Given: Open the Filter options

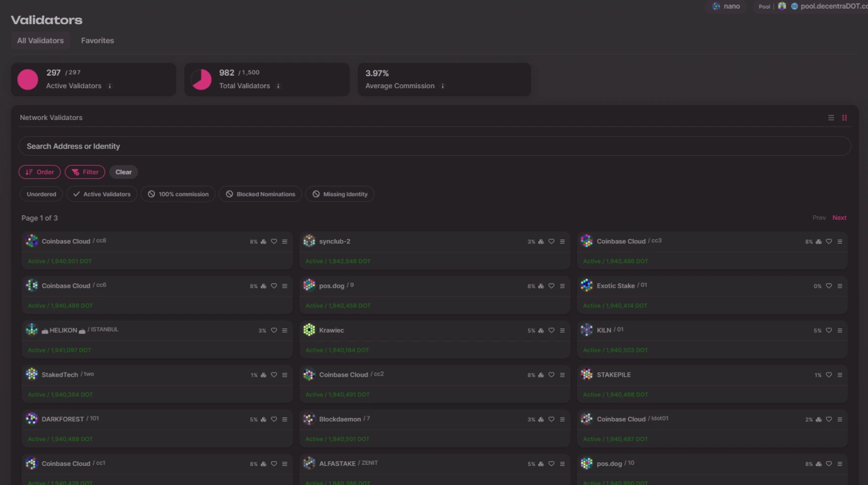Looking at the screenshot, I should click(85, 172).
